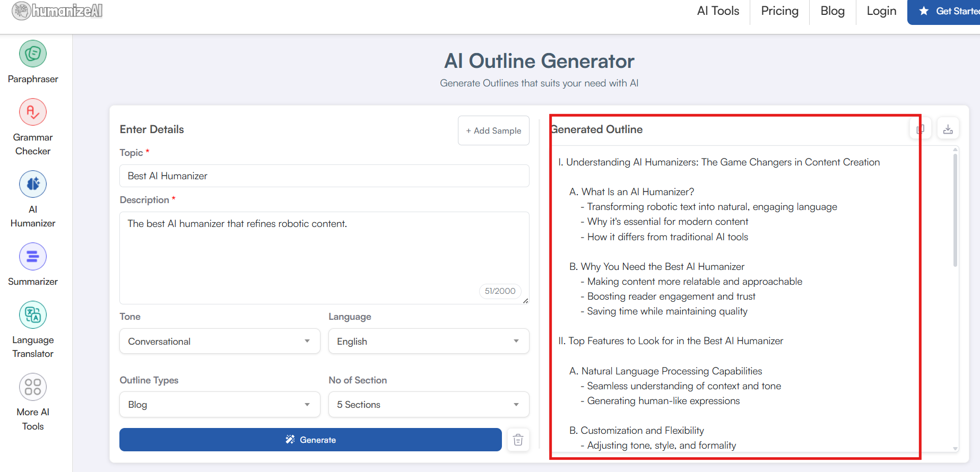980x472 pixels.
Task: Clear the form with trash icon
Action: click(518, 440)
